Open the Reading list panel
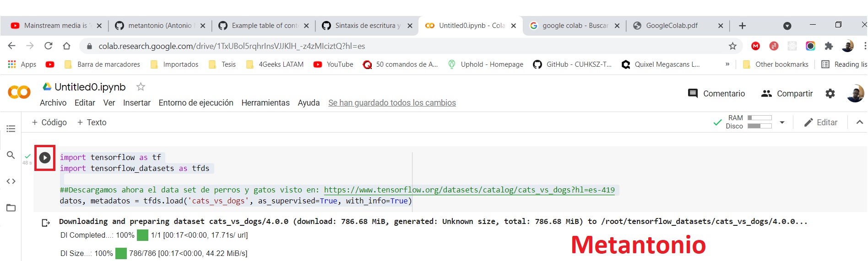 point(844,64)
